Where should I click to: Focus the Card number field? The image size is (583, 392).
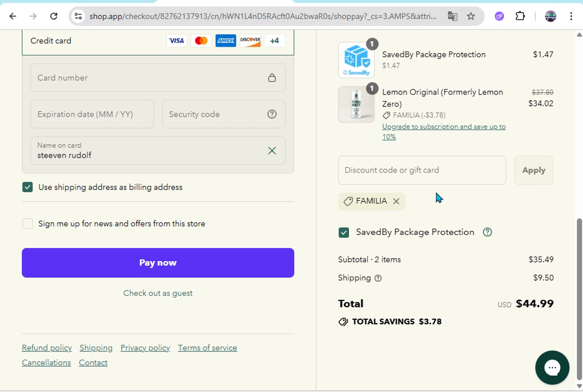tap(158, 78)
